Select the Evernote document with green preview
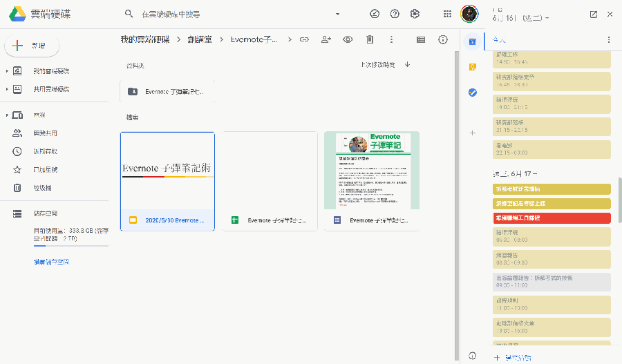 (x=372, y=181)
